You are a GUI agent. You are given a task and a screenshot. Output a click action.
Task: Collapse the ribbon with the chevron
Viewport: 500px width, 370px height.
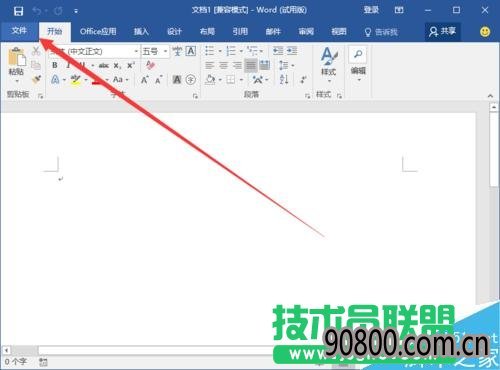490,96
